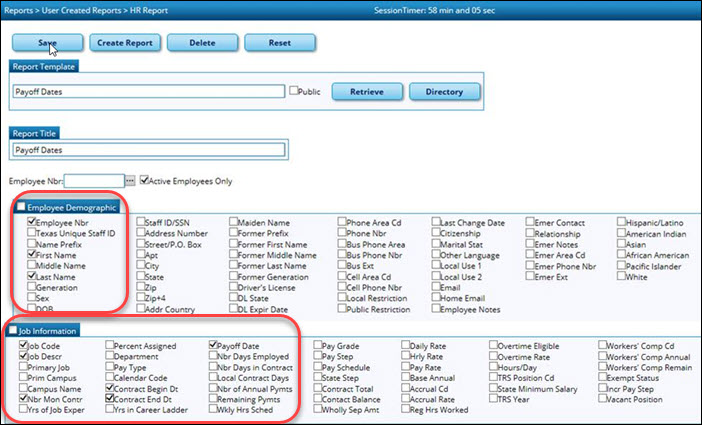Select the Maiden Name checkbox
This screenshot has height=425, width=702.
(x=233, y=221)
